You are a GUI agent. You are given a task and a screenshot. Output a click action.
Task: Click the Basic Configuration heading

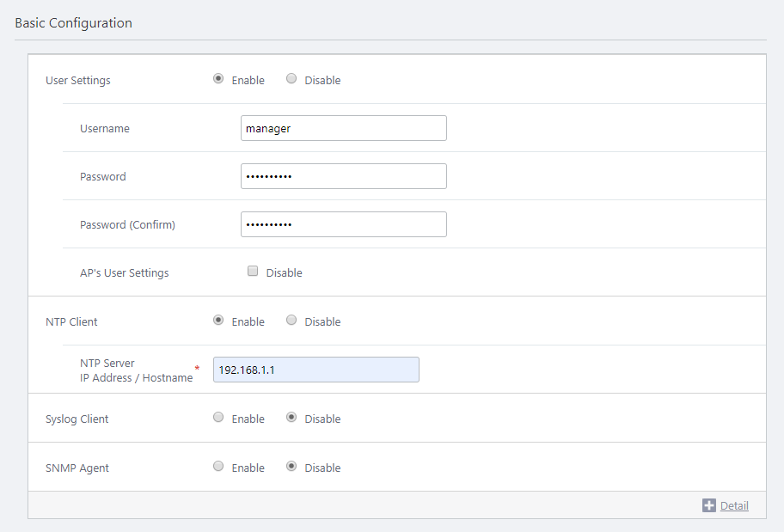(74, 23)
